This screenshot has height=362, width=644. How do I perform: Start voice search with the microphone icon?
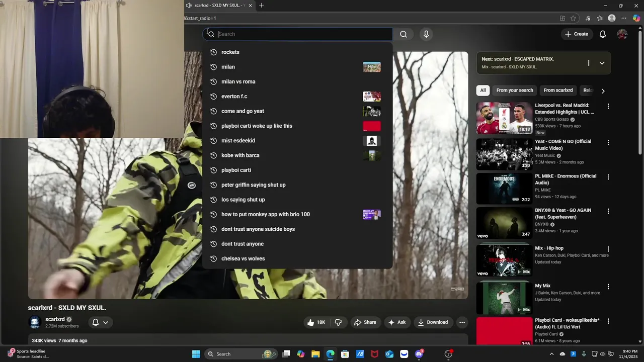426,34
